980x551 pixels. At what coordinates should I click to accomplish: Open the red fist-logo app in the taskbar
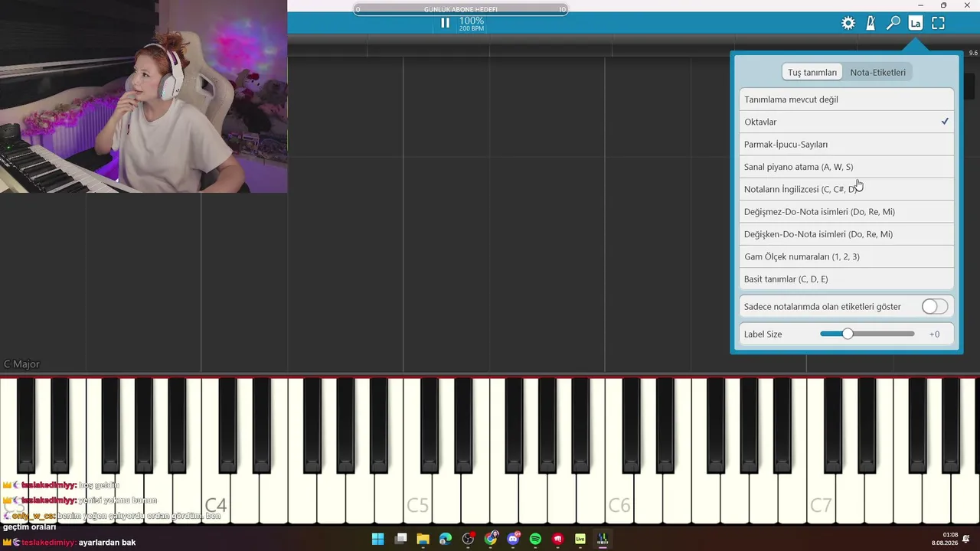(558, 539)
